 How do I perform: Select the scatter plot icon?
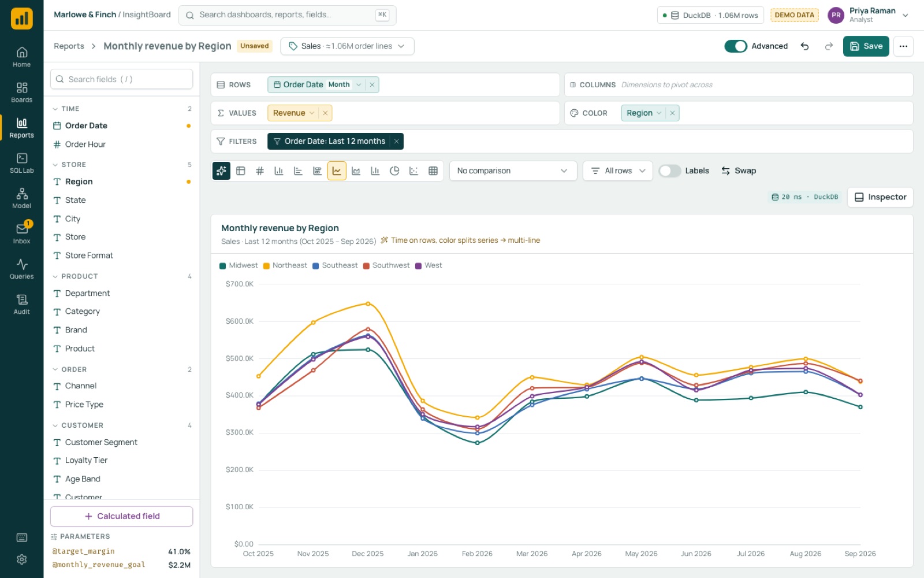pos(413,171)
